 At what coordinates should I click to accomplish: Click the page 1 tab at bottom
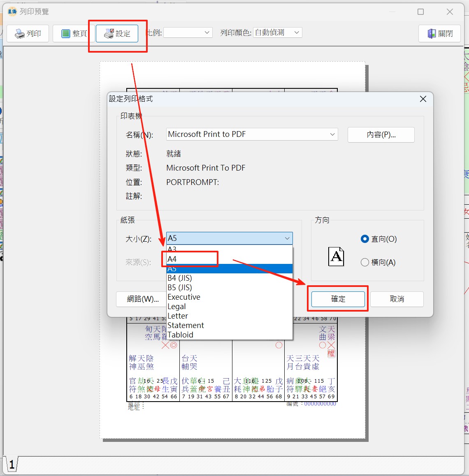coord(12,464)
